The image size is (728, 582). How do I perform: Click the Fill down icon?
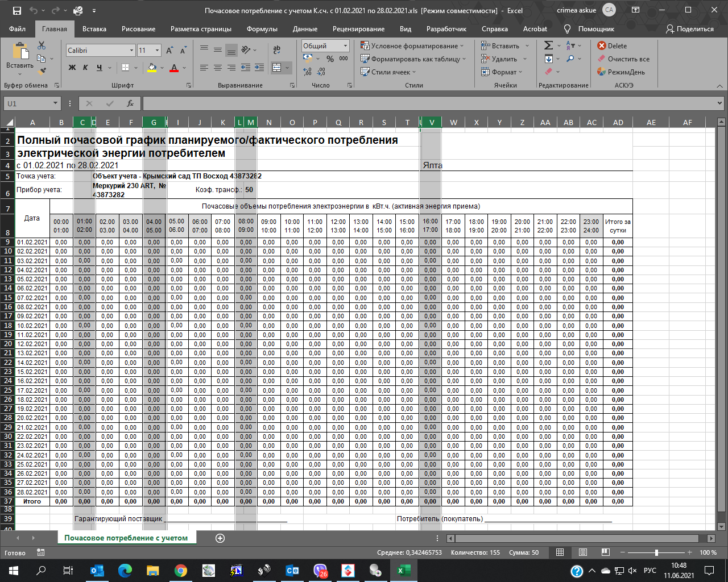click(x=548, y=59)
